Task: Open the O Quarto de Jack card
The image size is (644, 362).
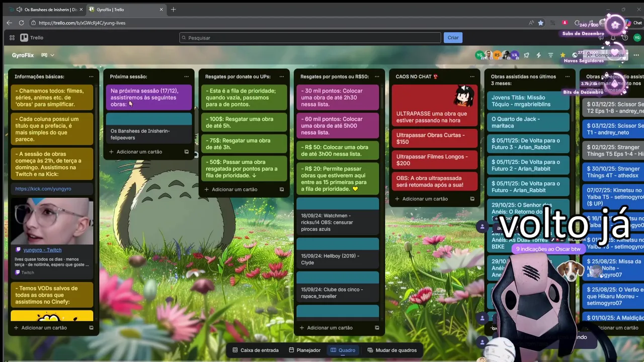Action: [528, 122]
